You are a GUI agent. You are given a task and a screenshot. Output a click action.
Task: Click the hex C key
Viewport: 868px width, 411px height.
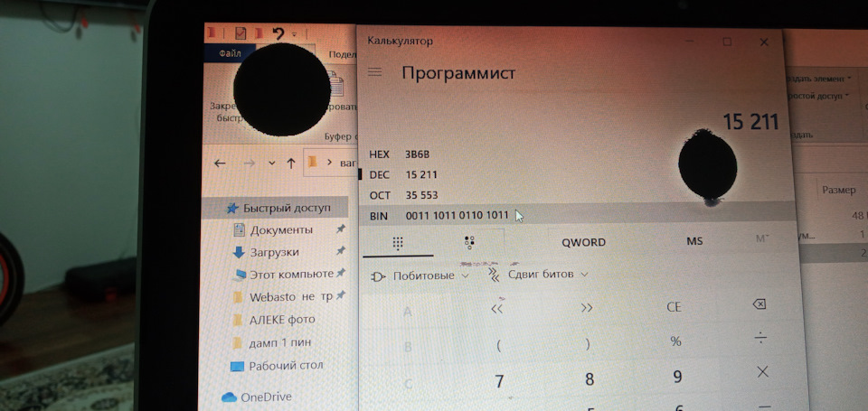coord(409,383)
